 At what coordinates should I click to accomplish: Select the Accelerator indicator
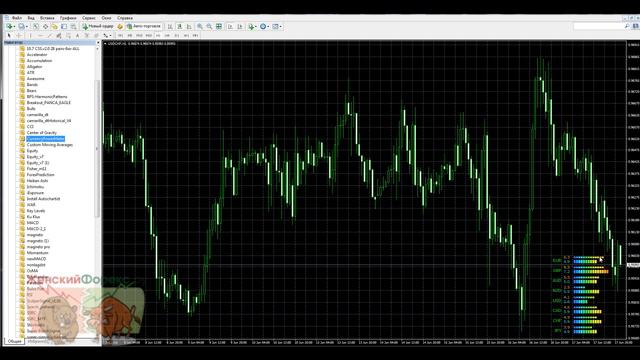click(37, 54)
